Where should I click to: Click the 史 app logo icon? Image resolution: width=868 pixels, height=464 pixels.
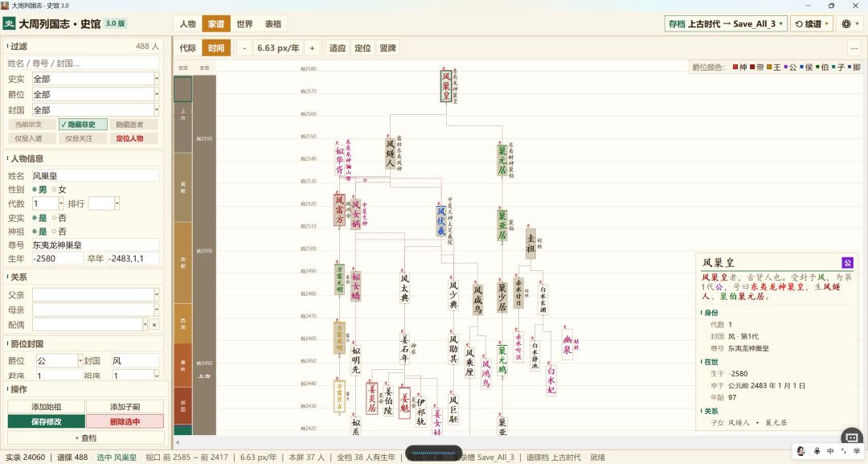(10, 24)
